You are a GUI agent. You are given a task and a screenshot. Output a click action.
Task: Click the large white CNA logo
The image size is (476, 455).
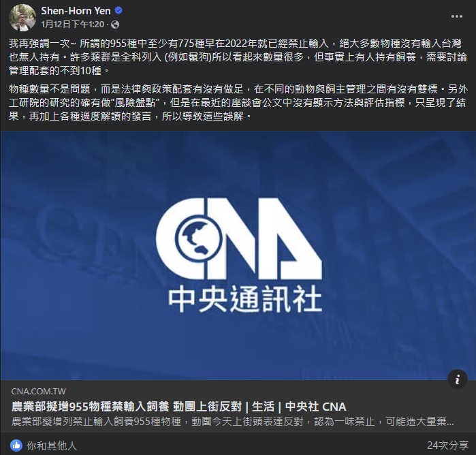pyautogui.click(x=239, y=238)
